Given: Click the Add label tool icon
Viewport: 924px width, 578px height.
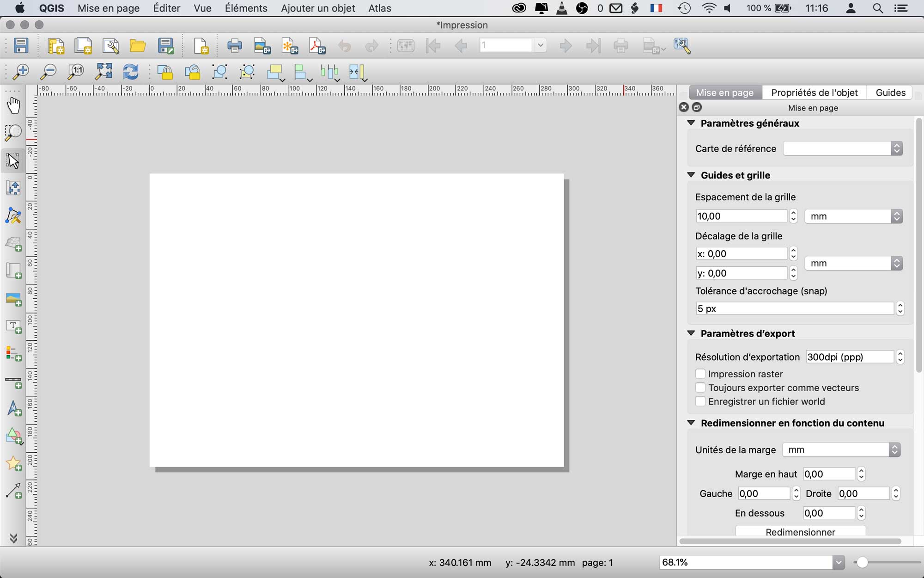Looking at the screenshot, I should pyautogui.click(x=13, y=326).
